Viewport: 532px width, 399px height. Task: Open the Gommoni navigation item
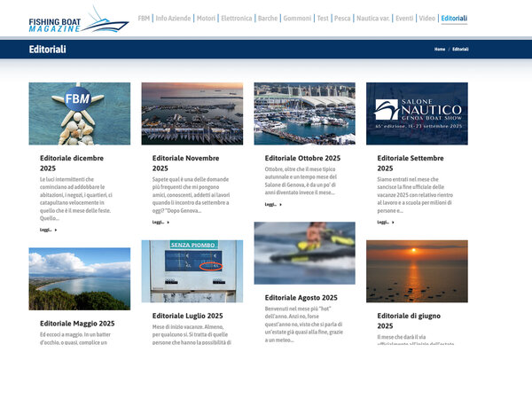point(297,18)
